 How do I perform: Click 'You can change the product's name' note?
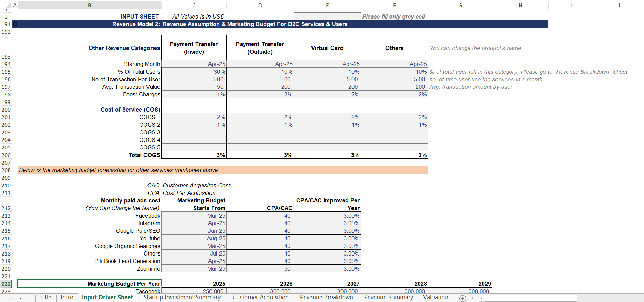[x=475, y=48]
